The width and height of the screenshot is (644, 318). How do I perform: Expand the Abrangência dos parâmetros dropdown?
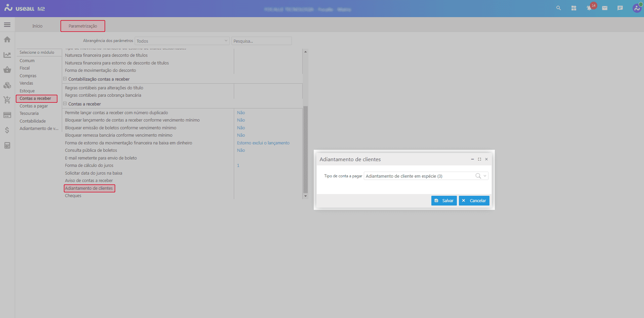[x=226, y=41]
